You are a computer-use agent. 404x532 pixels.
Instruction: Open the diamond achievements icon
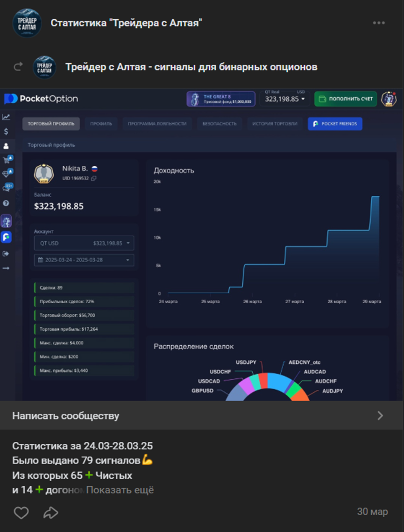click(x=6, y=174)
